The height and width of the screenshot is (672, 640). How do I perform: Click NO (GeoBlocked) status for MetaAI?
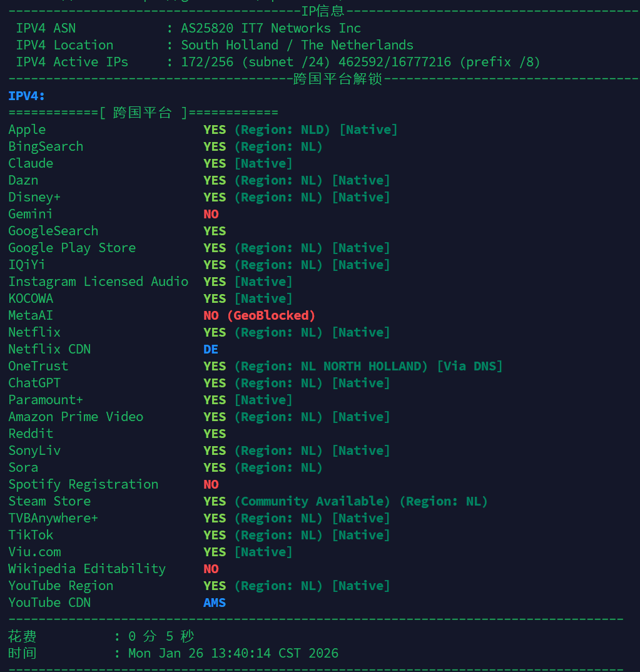pos(259,315)
